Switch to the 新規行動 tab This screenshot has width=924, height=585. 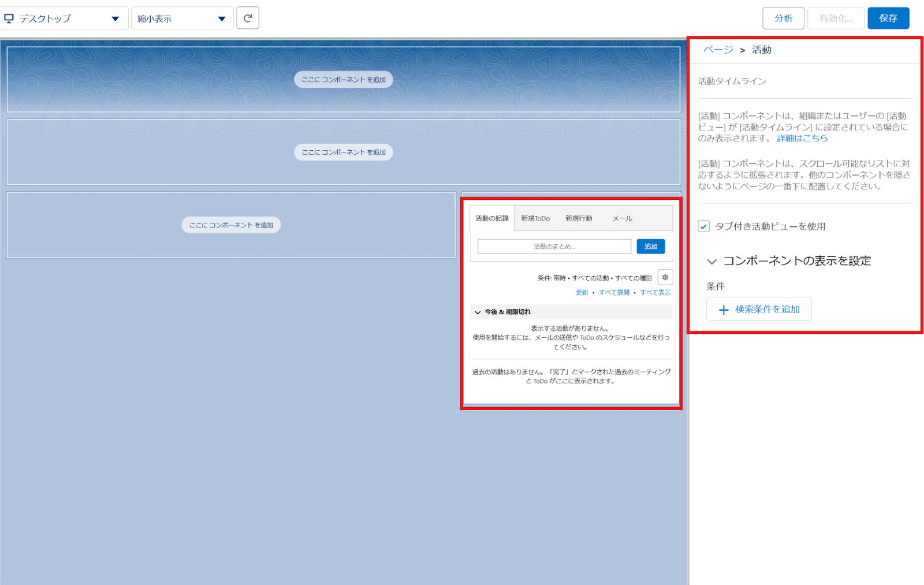pos(578,218)
